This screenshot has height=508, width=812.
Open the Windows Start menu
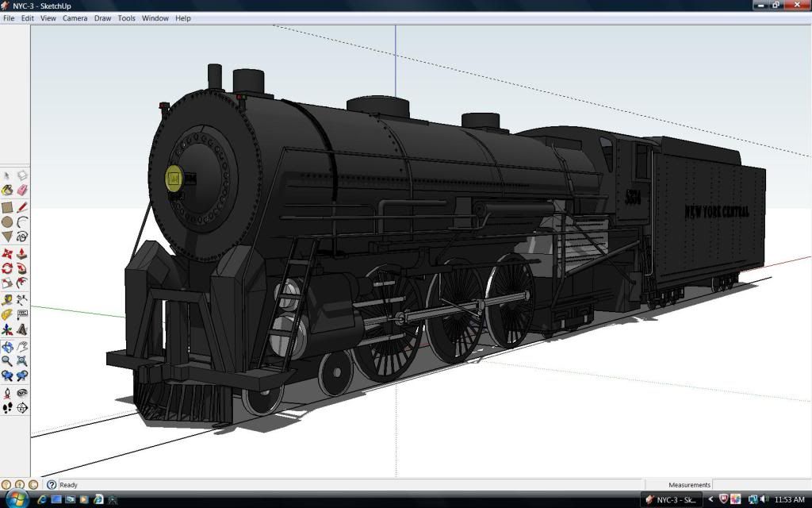click(x=17, y=498)
